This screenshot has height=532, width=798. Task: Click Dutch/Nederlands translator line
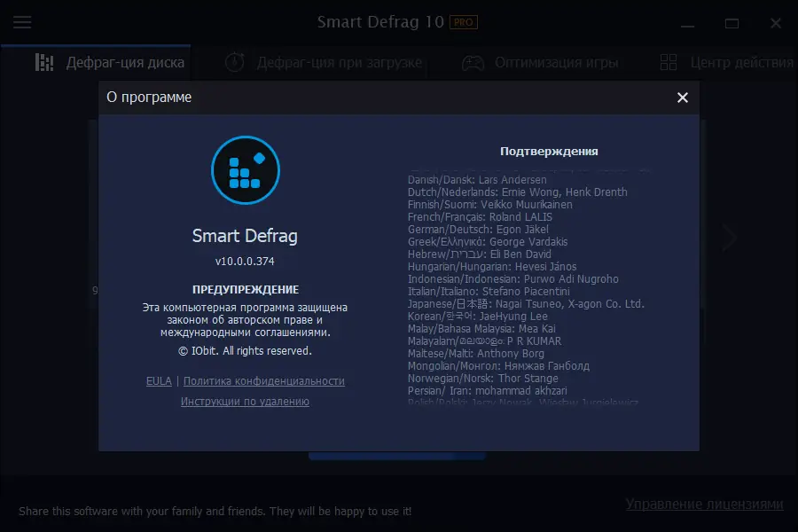[518, 192]
